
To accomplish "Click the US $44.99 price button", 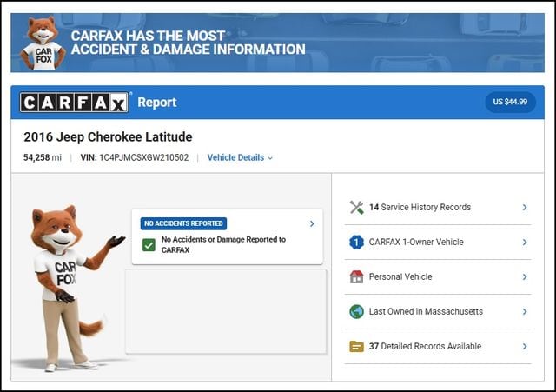I will (510, 103).
